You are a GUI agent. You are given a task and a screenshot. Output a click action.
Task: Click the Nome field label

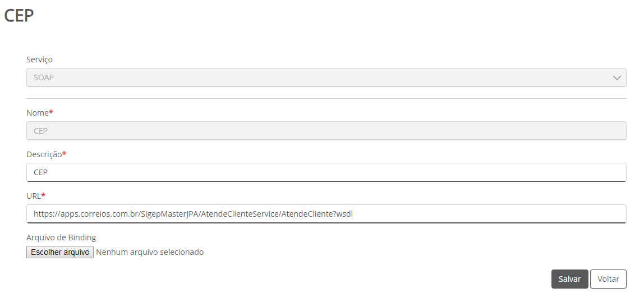(x=37, y=113)
